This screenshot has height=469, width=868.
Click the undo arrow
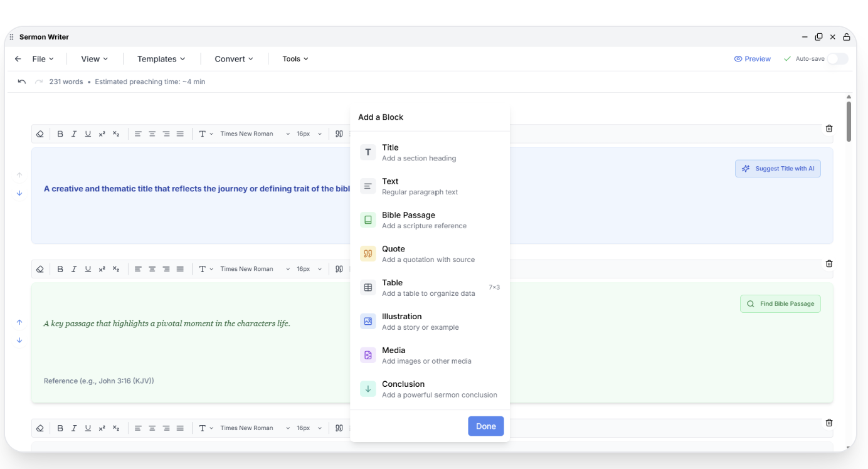(x=22, y=81)
